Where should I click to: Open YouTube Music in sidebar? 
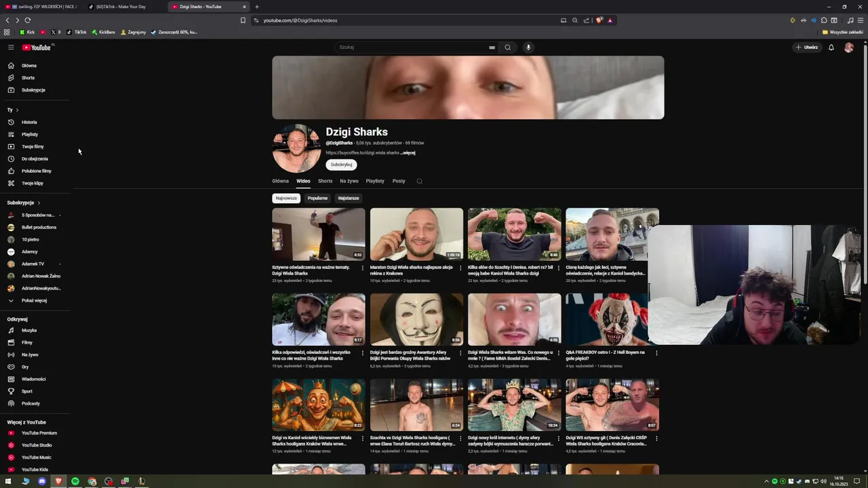pos(36,457)
